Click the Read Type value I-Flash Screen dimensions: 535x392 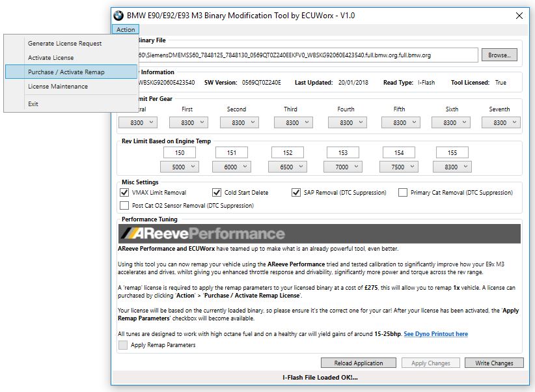[426, 83]
